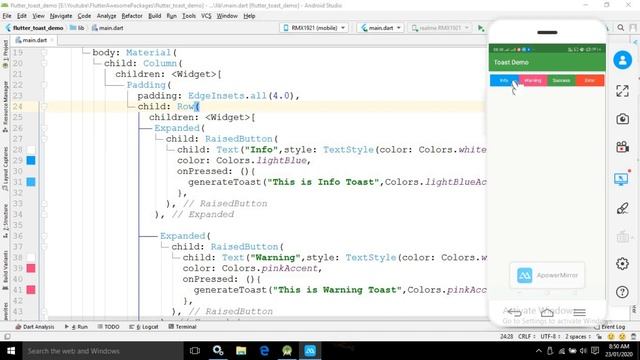Open the main.dart run configuration dropdown

380,28
